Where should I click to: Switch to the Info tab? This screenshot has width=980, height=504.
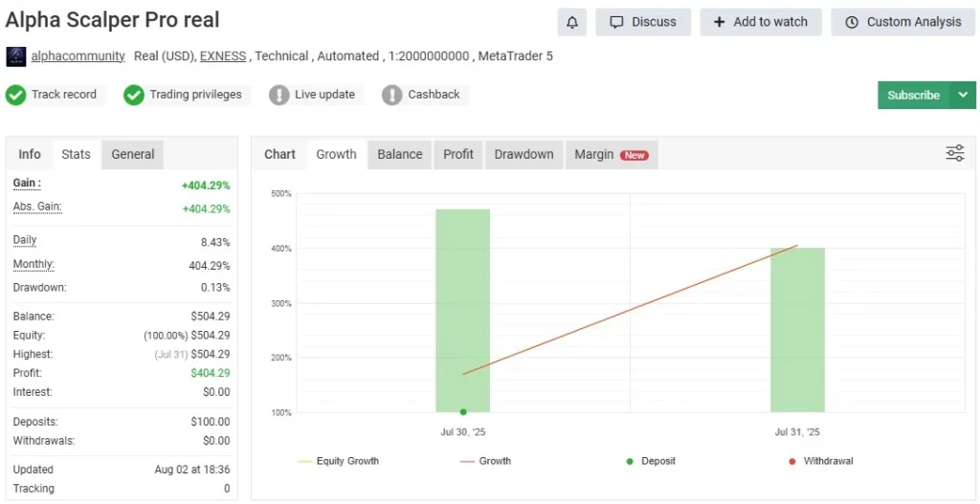point(30,154)
